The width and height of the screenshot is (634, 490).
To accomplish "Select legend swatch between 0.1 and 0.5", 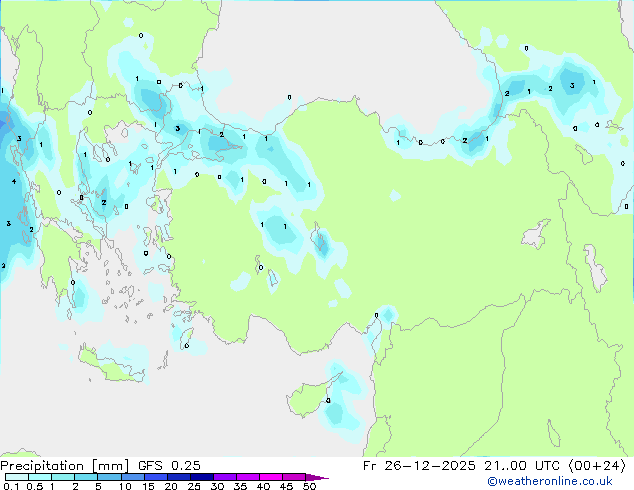I will pos(17,477).
